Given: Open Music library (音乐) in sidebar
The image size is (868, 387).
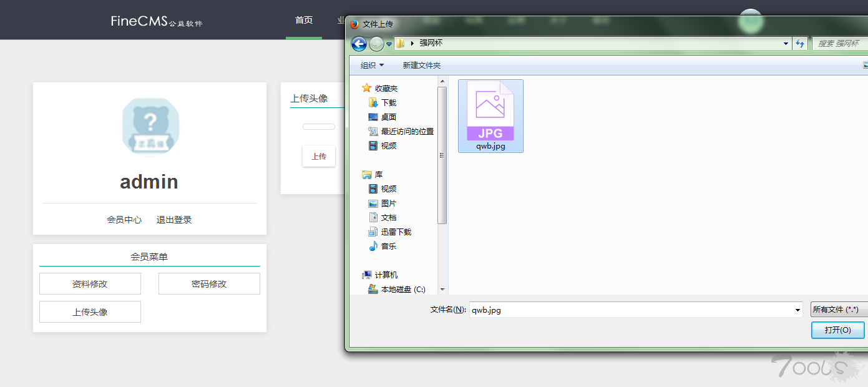Looking at the screenshot, I should point(388,246).
